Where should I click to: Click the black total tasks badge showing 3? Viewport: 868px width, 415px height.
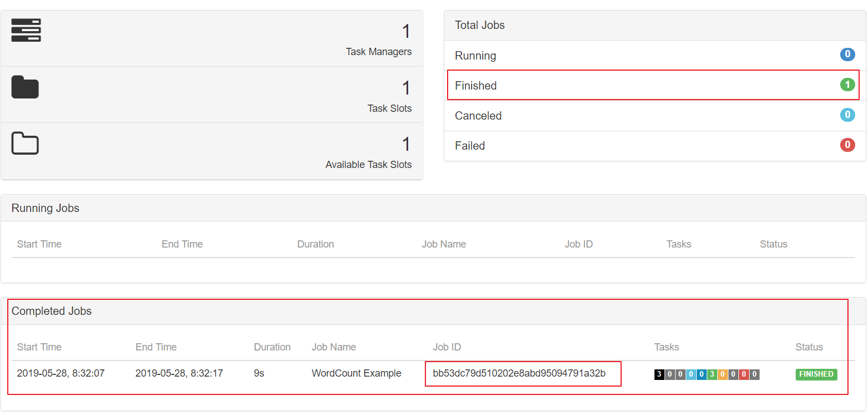(659, 374)
